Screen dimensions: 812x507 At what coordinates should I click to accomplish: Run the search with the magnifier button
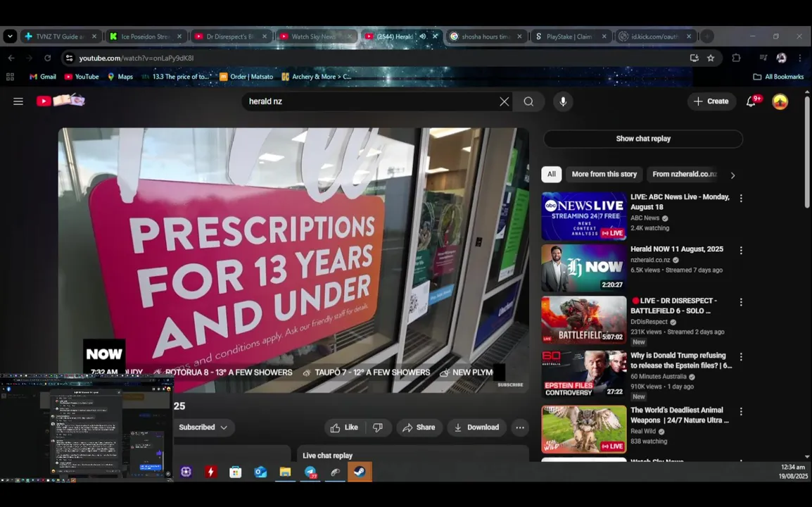point(528,101)
